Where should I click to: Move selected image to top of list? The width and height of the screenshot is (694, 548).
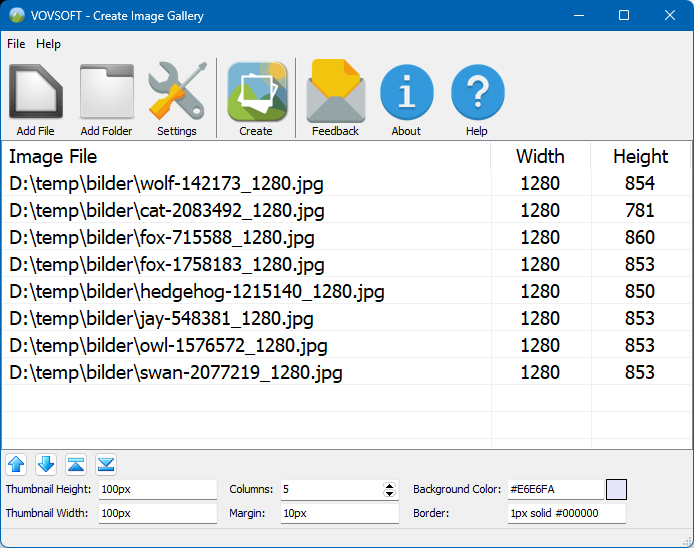[x=76, y=464]
